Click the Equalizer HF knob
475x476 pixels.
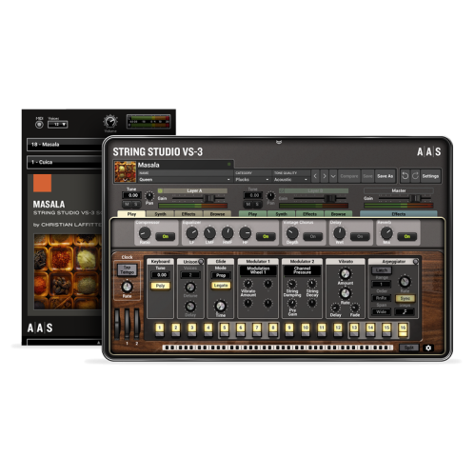pyautogui.click(x=245, y=233)
